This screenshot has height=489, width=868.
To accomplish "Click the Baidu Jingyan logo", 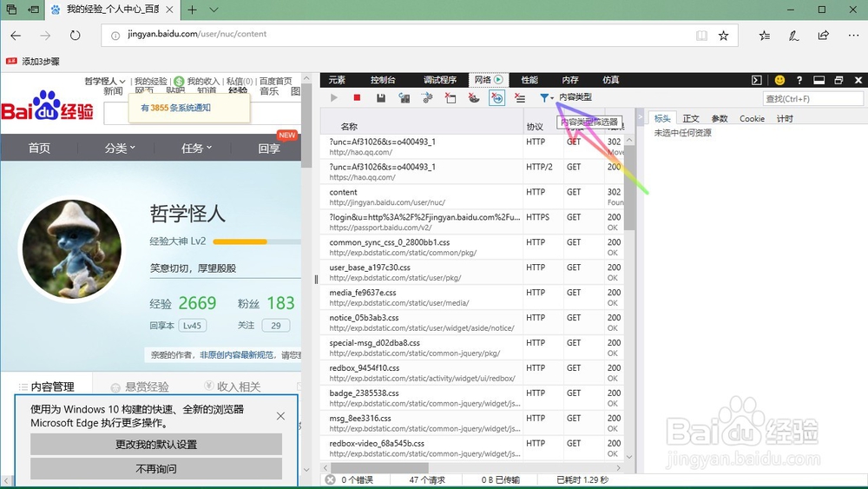I will tap(47, 106).
